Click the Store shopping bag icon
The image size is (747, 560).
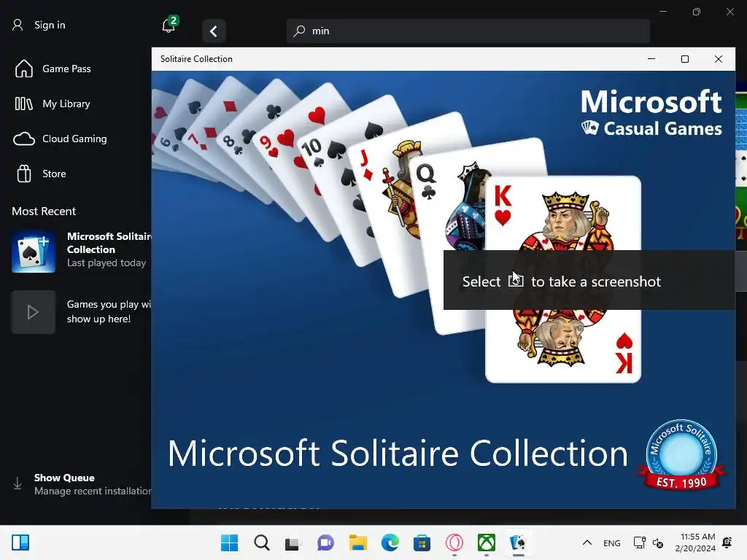24,174
